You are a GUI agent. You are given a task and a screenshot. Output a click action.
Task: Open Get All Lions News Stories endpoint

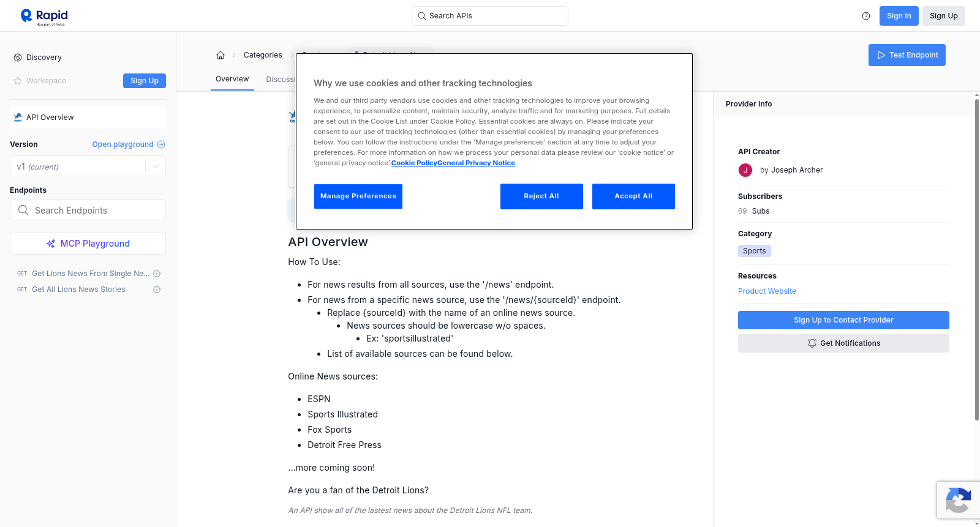click(78, 290)
